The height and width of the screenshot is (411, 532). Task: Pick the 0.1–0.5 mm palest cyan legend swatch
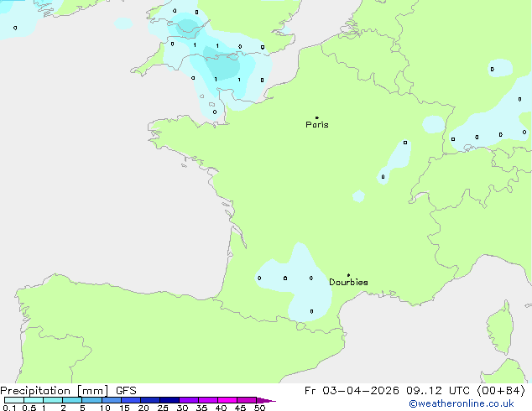tap(14, 400)
